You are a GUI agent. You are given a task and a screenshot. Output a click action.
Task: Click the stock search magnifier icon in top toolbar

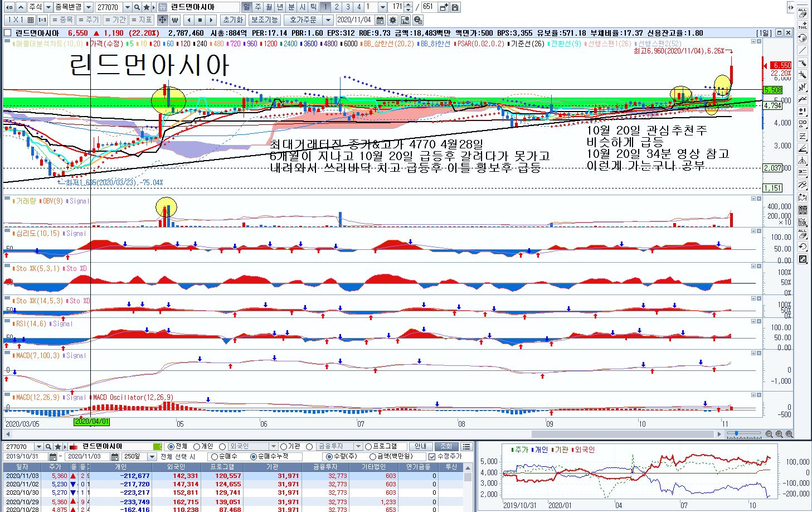click(137, 7)
